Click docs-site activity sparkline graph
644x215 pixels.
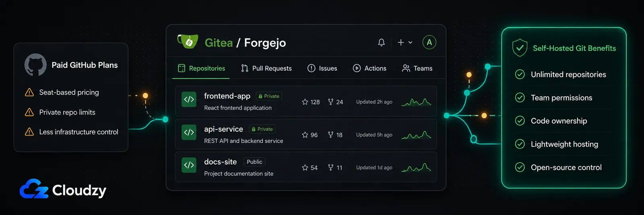coord(416,167)
